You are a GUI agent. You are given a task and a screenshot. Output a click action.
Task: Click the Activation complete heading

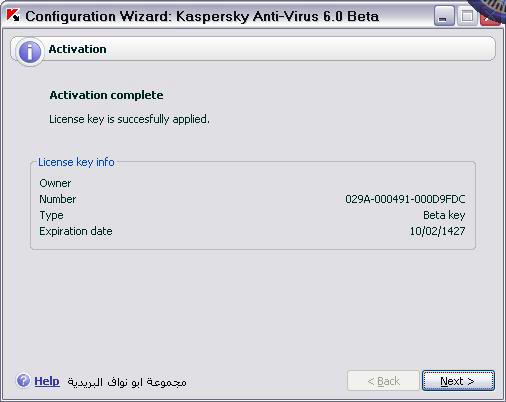106,95
